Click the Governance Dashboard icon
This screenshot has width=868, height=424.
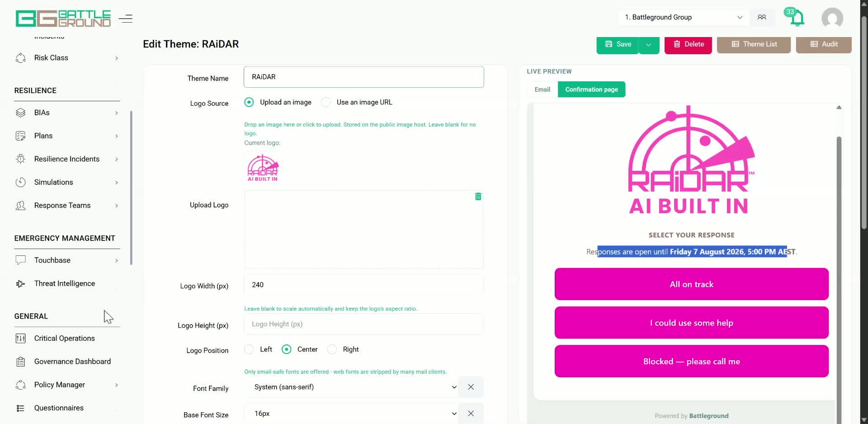(21, 362)
